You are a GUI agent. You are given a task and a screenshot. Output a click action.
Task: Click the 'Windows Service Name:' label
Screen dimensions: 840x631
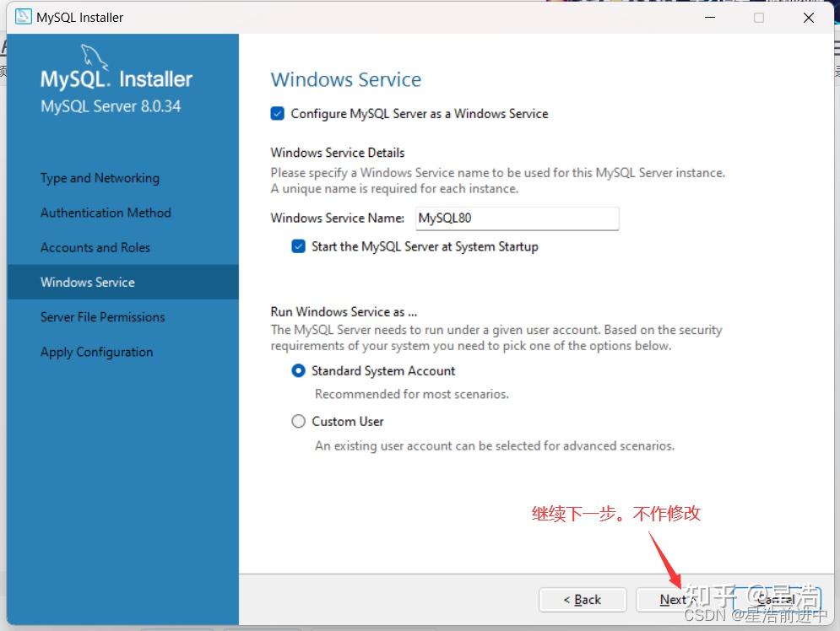coord(338,218)
